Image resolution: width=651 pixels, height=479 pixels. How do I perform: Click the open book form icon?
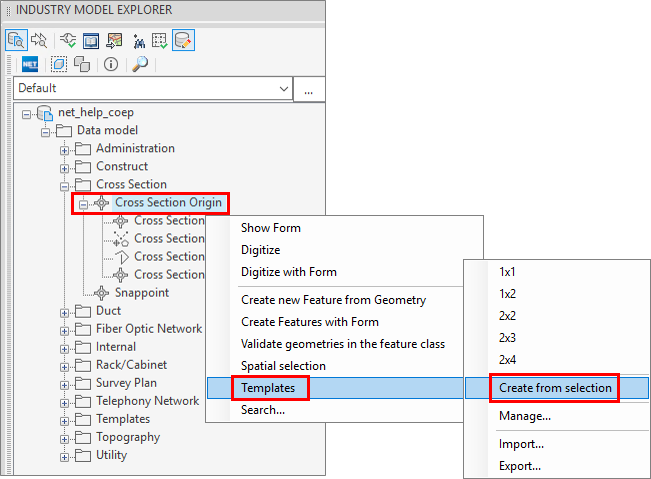(91, 41)
